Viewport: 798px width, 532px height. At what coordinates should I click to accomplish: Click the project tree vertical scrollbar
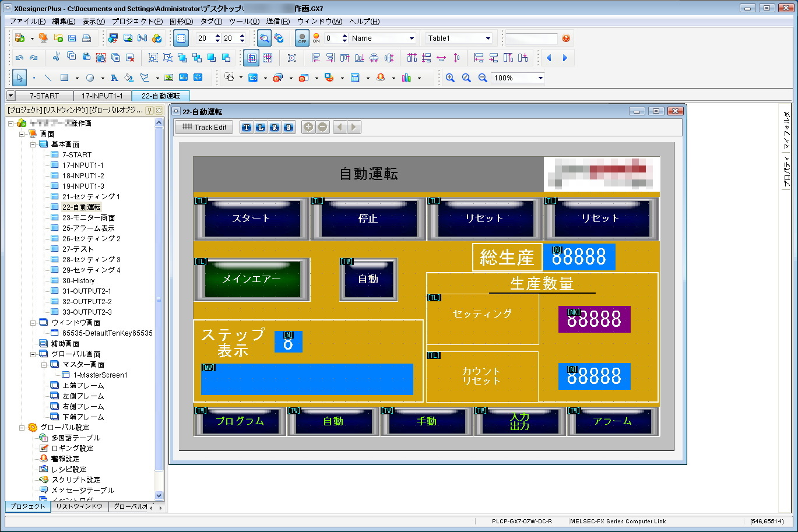click(159, 309)
